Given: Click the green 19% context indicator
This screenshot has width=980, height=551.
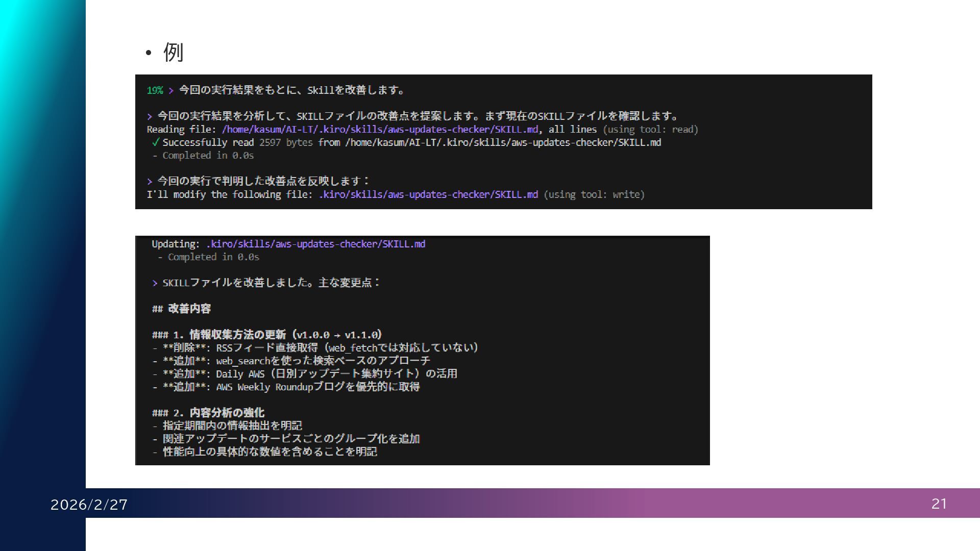Looking at the screenshot, I should pyautogui.click(x=155, y=90).
